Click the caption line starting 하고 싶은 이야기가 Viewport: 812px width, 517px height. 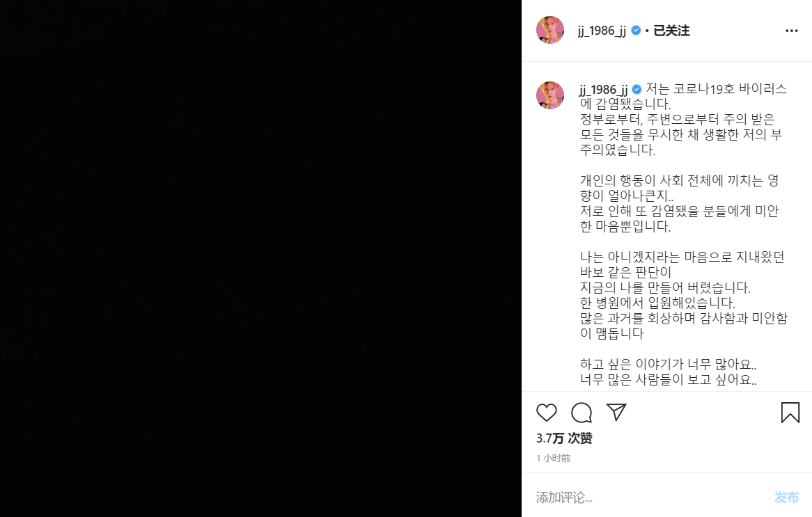[668, 365]
